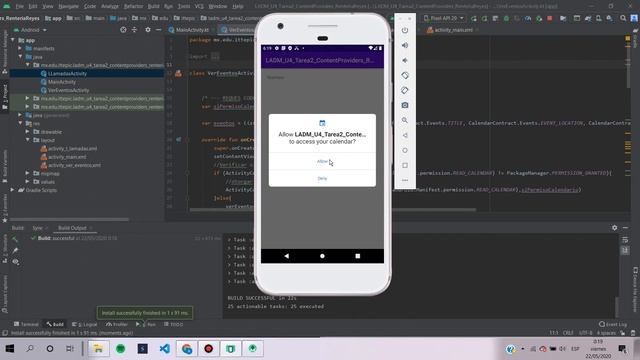Hide Project panel with minus icon

pos(158,30)
